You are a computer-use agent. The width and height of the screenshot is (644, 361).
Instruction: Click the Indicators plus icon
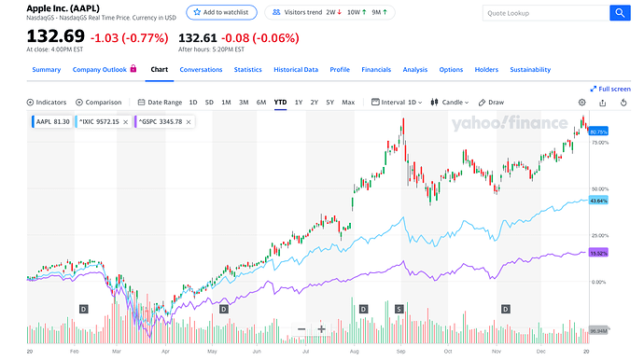click(30, 103)
